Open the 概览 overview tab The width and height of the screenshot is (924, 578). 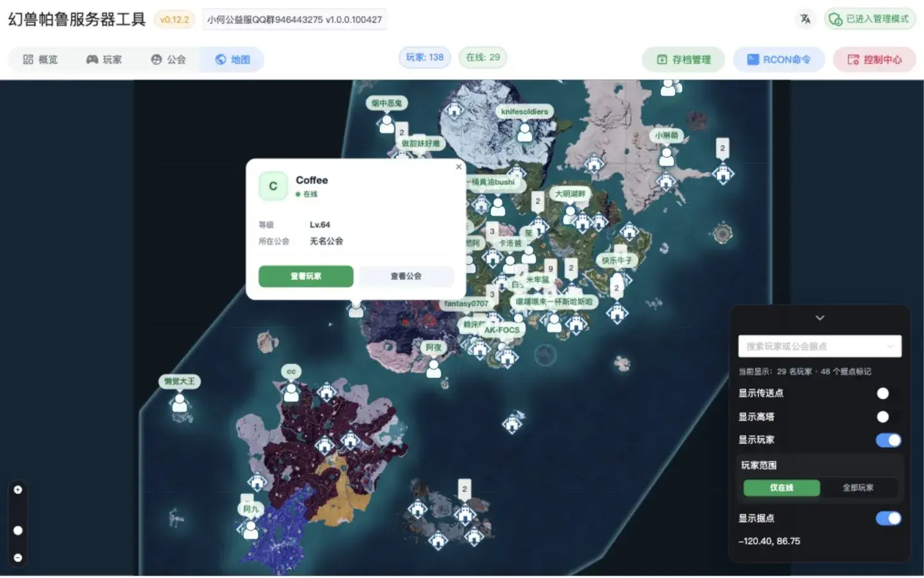click(40, 60)
